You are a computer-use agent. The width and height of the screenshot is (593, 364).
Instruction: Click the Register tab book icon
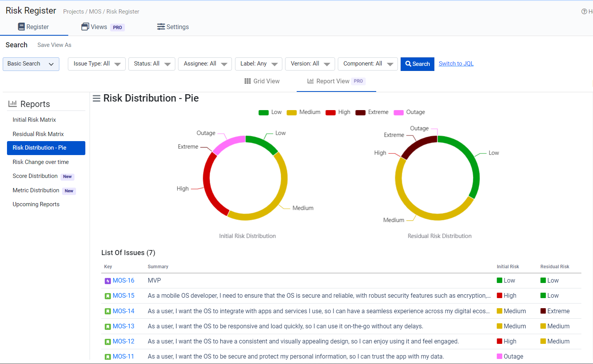[21, 27]
